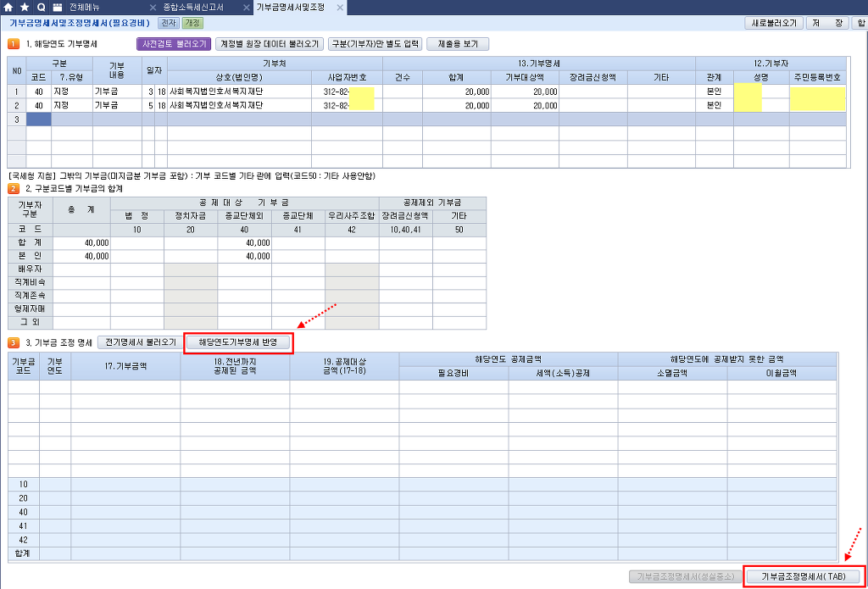Click the 사전검토 불러오기 button

(x=172, y=43)
